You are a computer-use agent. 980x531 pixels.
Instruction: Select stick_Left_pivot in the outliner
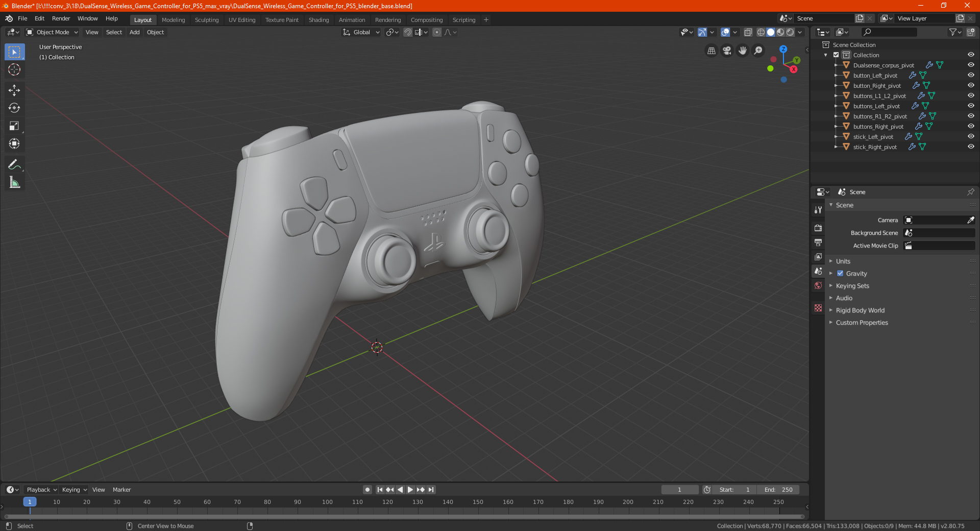[x=873, y=137]
